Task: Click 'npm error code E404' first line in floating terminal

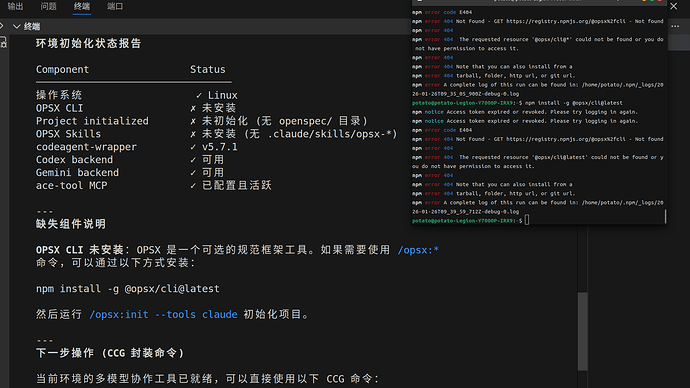Action: 442,12
